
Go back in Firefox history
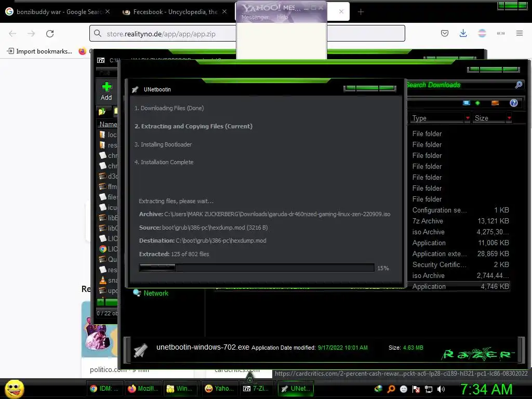click(x=12, y=34)
